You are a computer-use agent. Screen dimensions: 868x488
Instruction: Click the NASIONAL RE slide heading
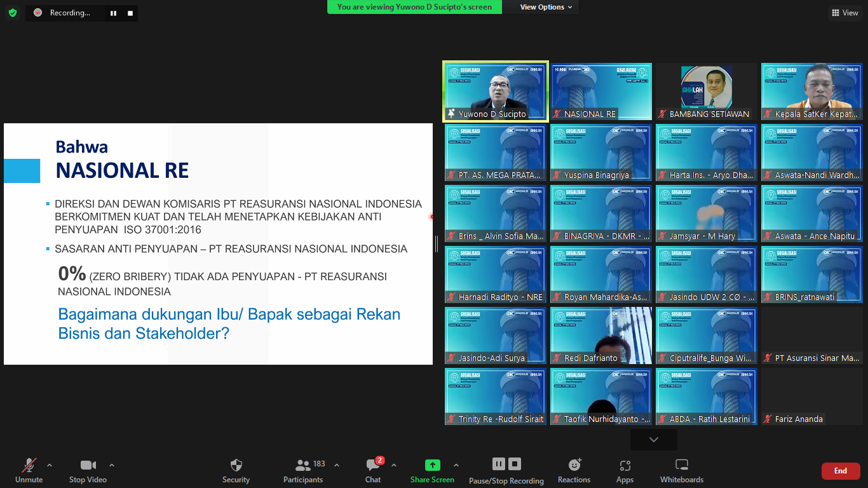(122, 170)
